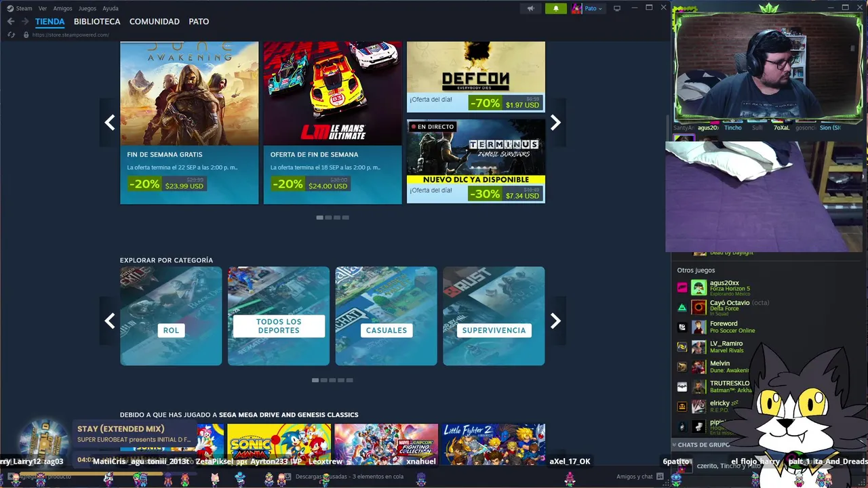Select the fourth offers carousel page dot

(346, 218)
